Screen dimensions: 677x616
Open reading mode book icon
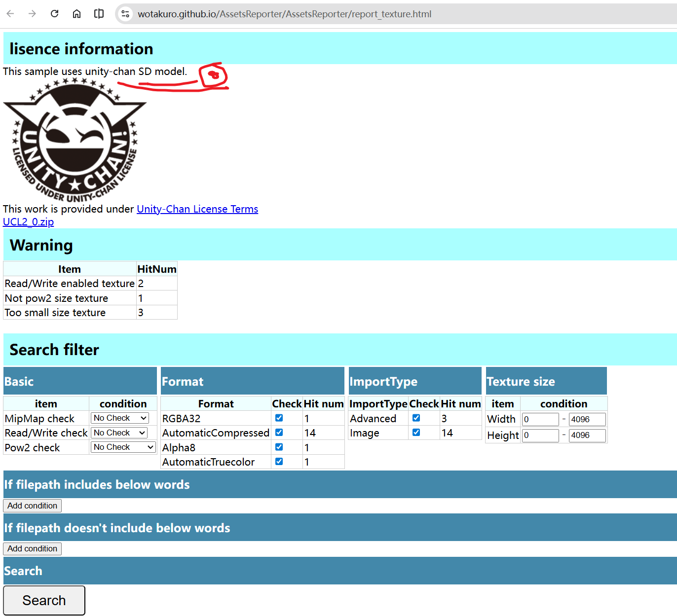[x=99, y=14]
